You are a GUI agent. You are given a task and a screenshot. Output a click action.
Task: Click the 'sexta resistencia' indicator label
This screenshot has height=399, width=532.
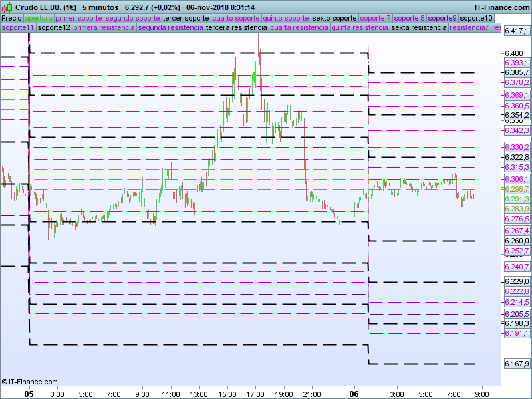419,28
